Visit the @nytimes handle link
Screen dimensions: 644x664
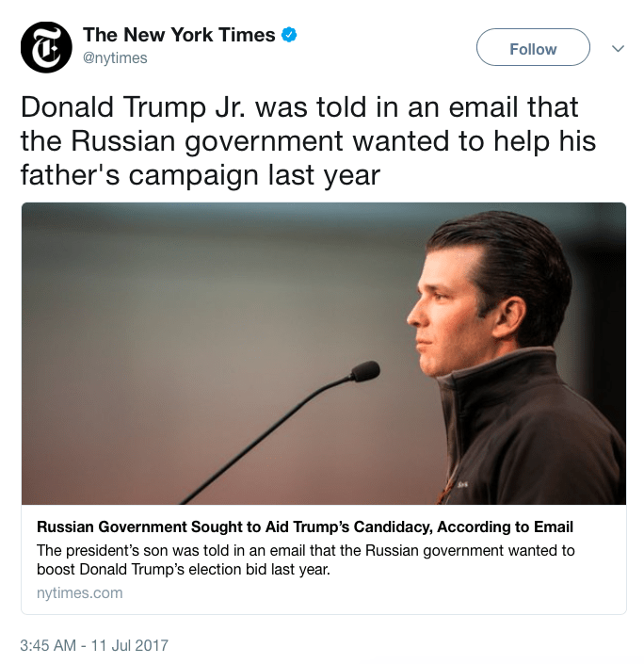pos(115,58)
